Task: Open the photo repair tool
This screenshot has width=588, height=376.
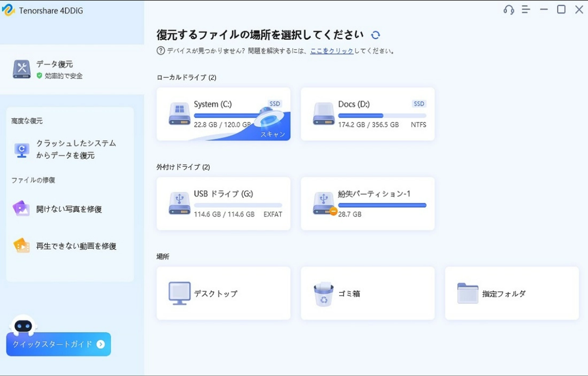Action: pyautogui.click(x=68, y=208)
